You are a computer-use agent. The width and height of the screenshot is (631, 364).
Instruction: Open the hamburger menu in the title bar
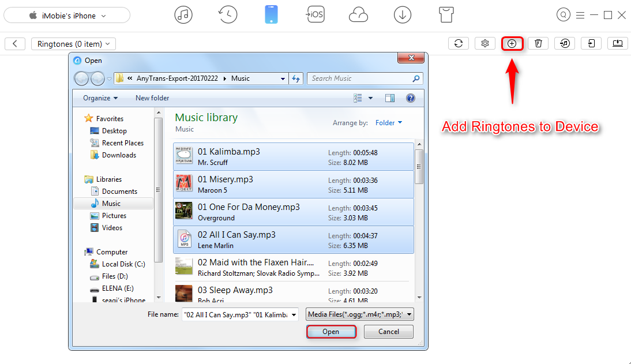tap(580, 16)
